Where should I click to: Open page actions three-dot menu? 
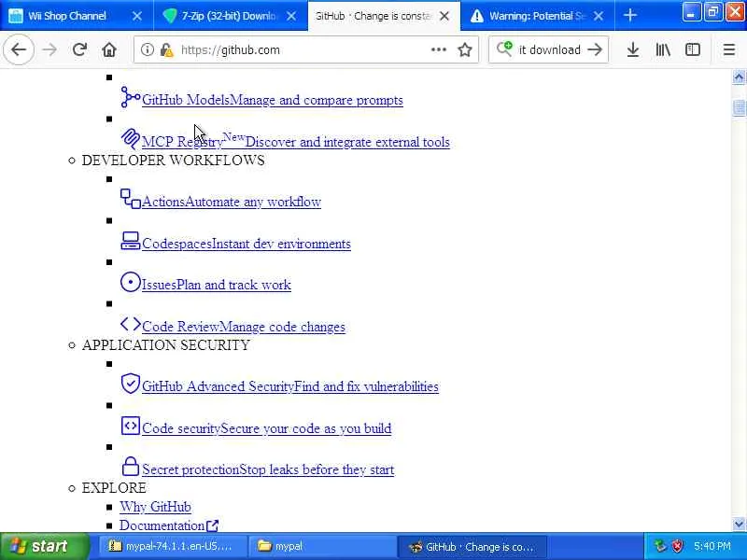[x=438, y=49]
